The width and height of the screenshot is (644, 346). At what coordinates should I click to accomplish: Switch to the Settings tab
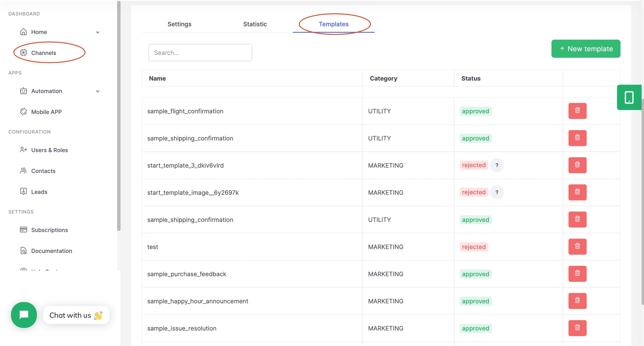click(x=179, y=24)
